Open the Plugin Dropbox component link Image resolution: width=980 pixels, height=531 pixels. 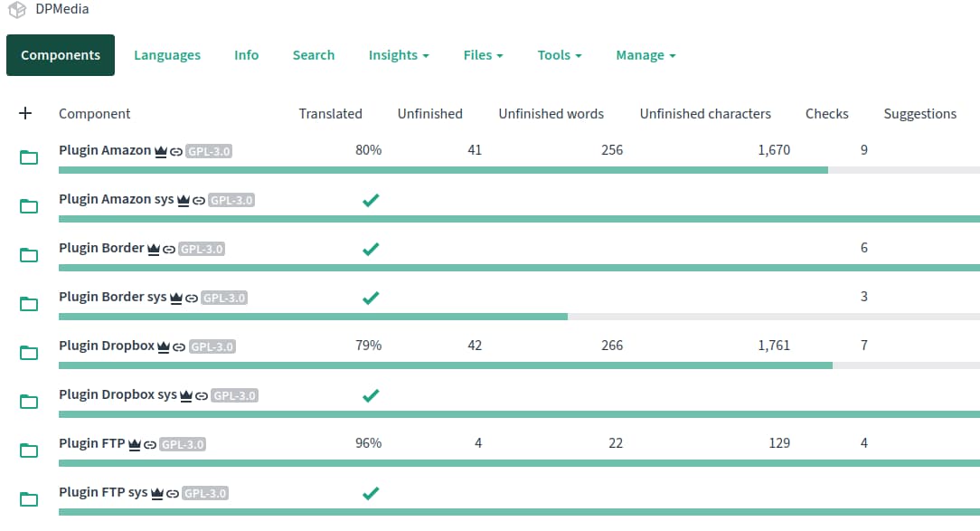107,346
